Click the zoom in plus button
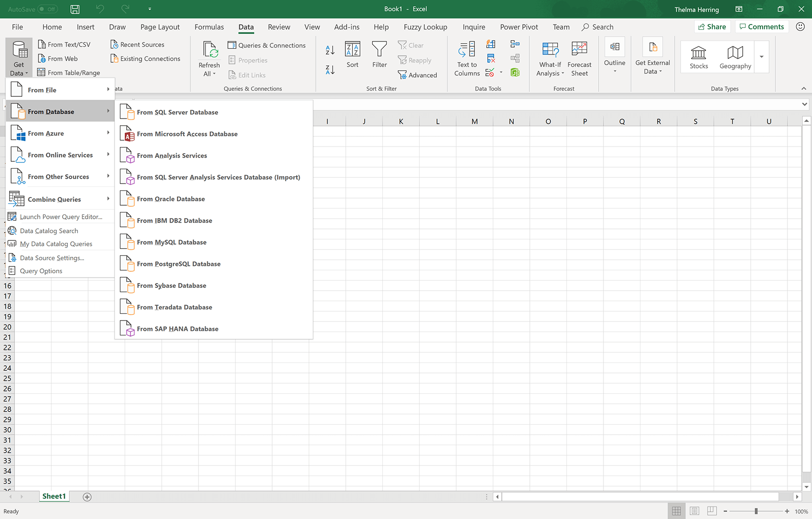The image size is (812, 519). pyautogui.click(x=787, y=511)
